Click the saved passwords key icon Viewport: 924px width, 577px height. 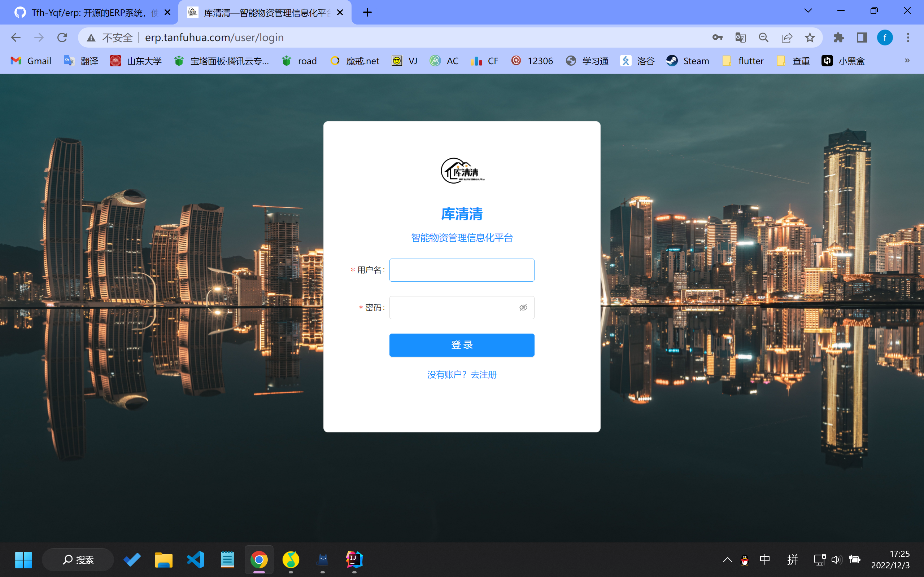point(717,38)
